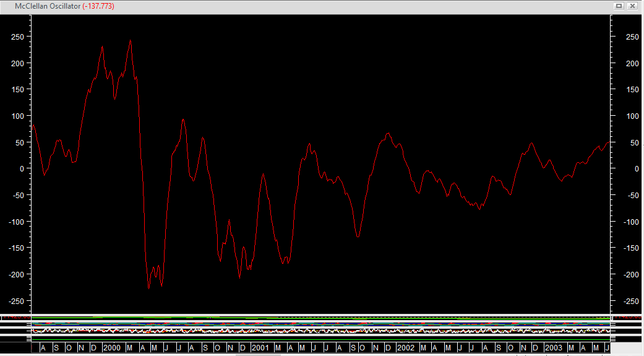Click the 2000 year marker on timeline
Screen dimensions: 644x356
coord(112,348)
